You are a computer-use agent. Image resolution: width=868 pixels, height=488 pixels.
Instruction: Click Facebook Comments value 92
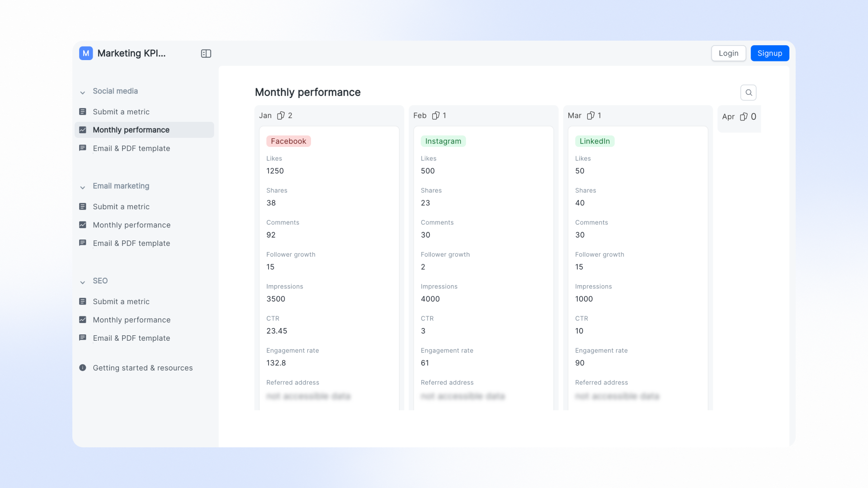pyautogui.click(x=271, y=235)
